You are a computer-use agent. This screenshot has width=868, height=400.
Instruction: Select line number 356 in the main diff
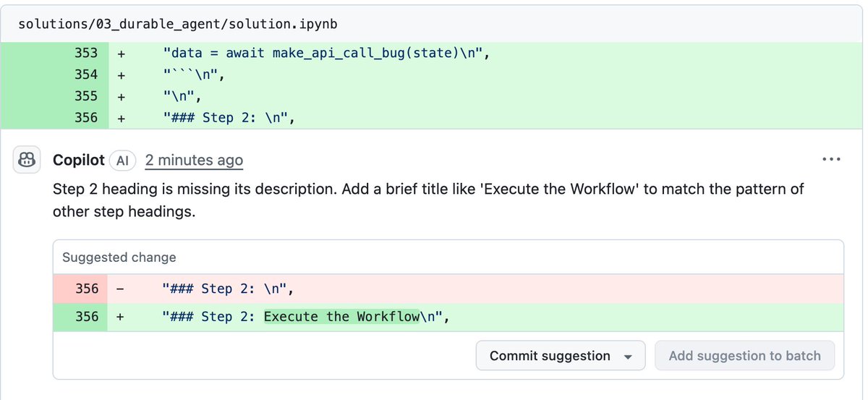coord(86,117)
